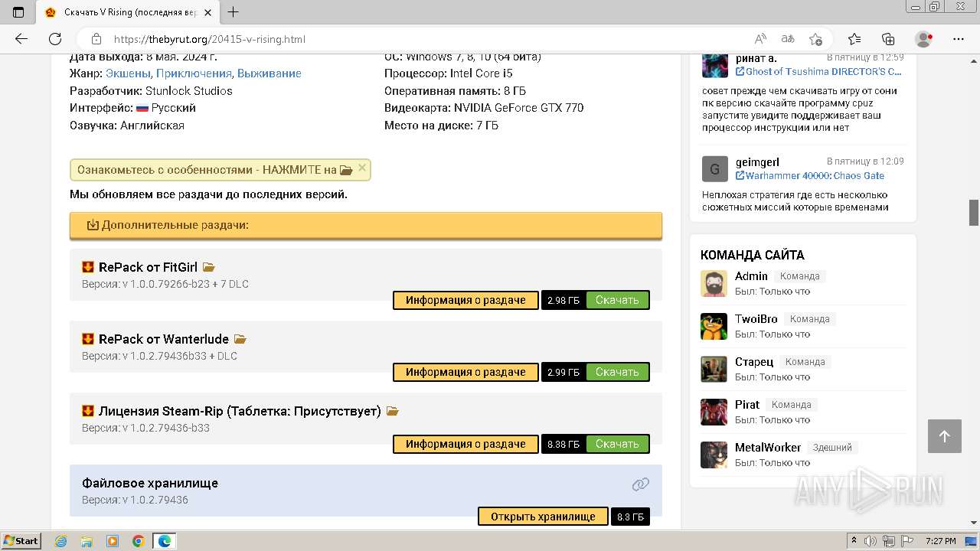This screenshot has width=980, height=551.
Task: Expand the RePack от Wanterlude entry
Action: click(164, 339)
